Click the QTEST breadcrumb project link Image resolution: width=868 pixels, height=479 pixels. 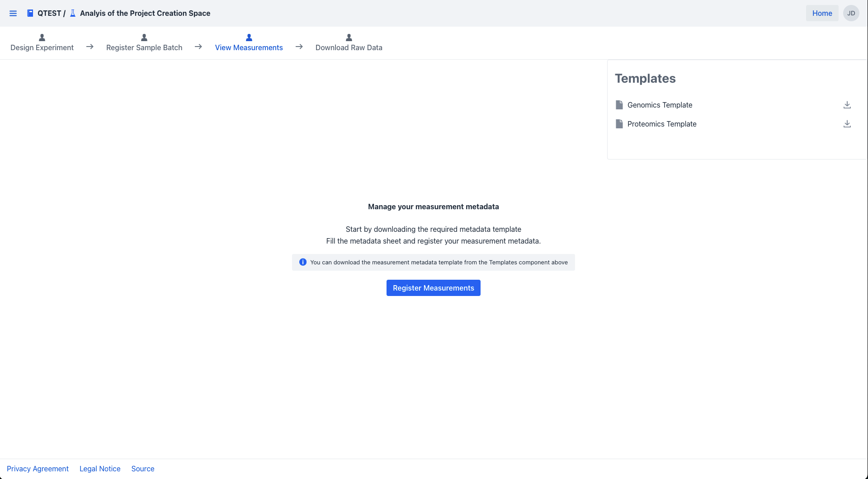(x=49, y=13)
